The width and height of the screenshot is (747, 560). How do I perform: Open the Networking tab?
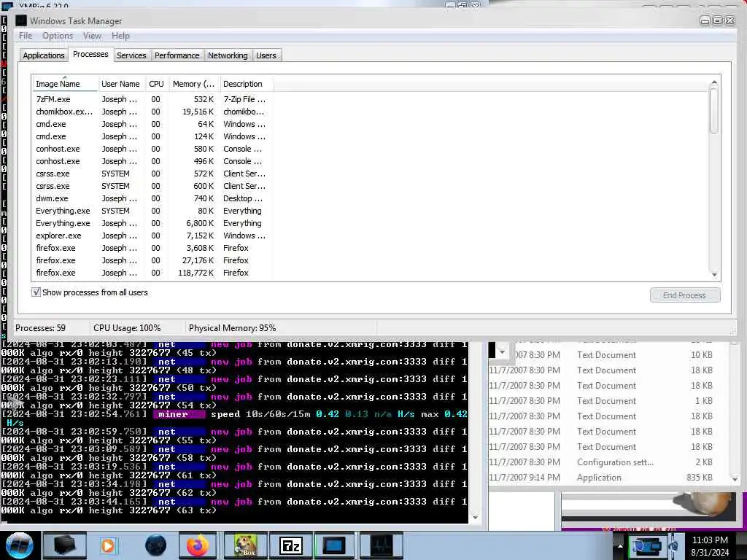point(228,55)
